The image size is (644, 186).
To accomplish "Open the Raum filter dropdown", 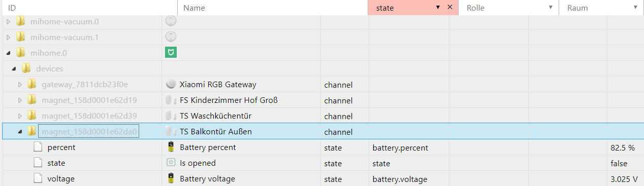I will 635,8.
